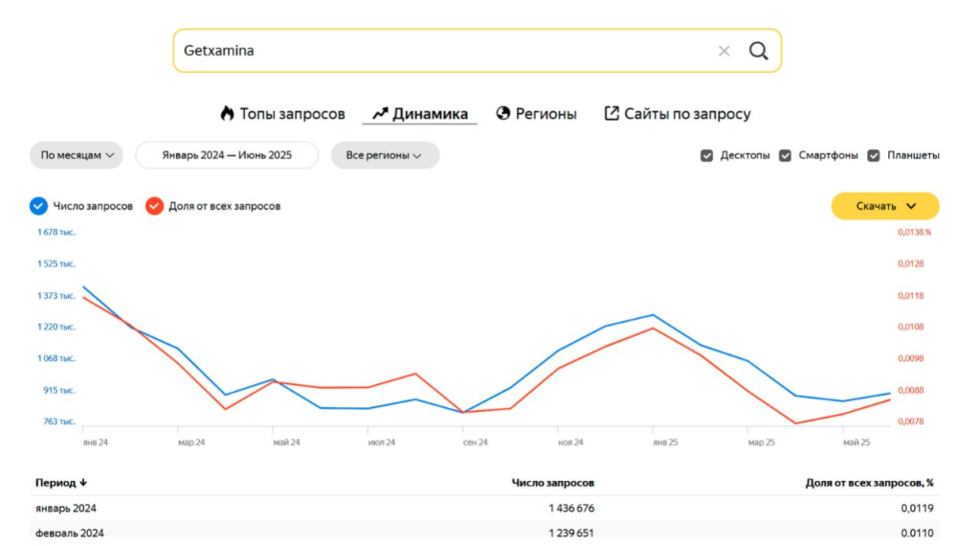Disable the Планшеты checkbox
Screen dimensions: 980x546
click(x=874, y=155)
